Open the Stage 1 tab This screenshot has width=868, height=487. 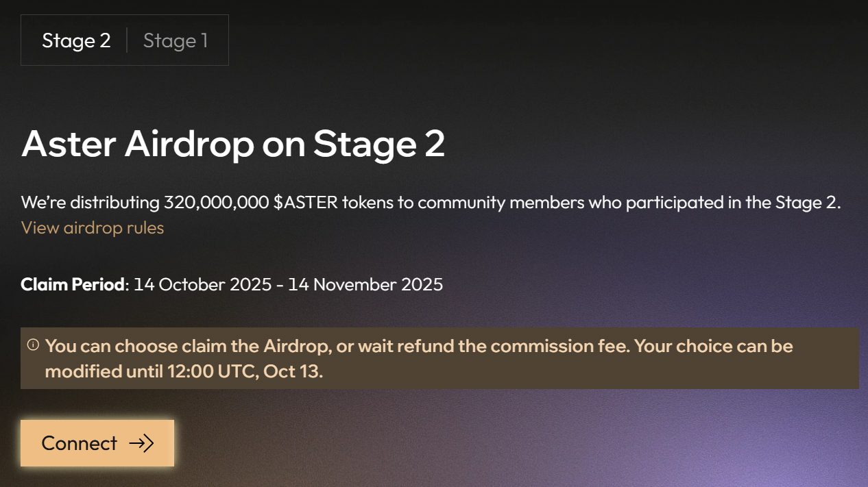click(176, 41)
